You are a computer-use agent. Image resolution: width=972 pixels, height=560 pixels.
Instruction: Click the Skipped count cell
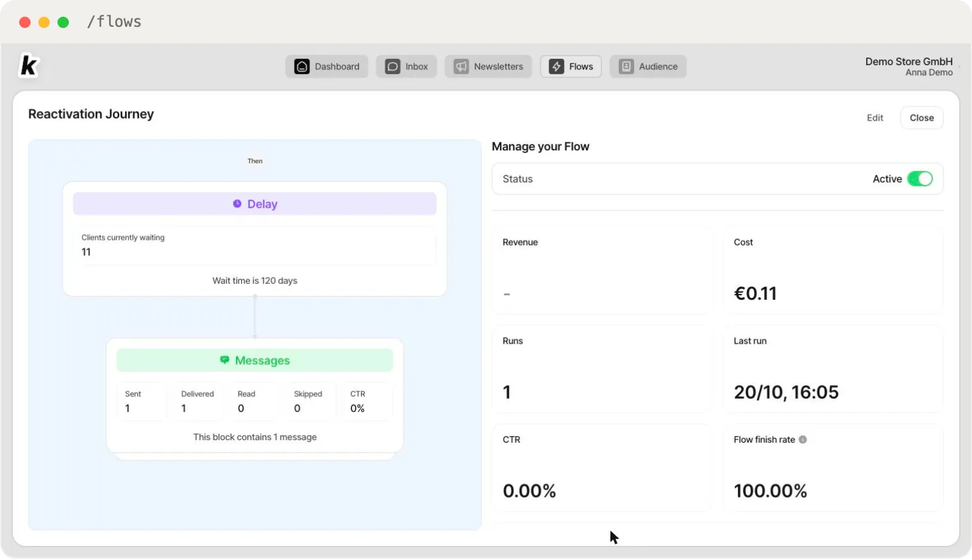tap(311, 401)
